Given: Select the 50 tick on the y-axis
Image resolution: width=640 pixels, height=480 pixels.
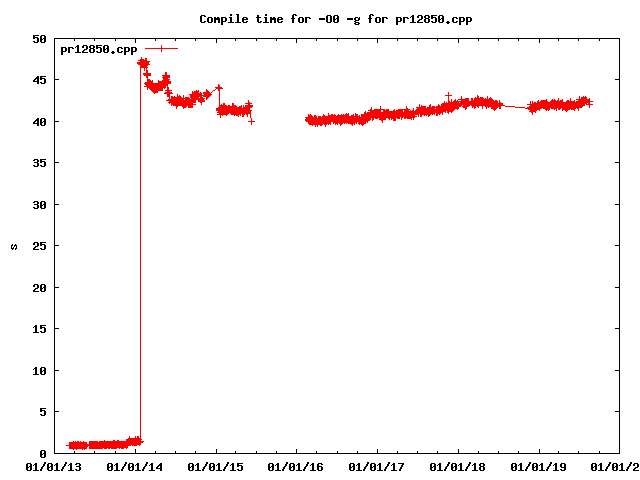Looking at the screenshot, I should click(x=39, y=39).
